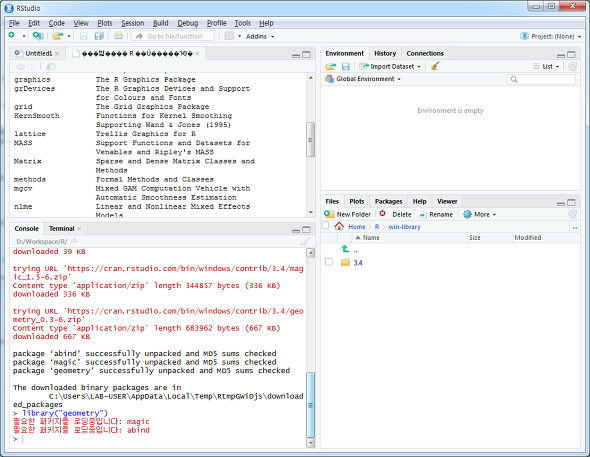Screen dimensions: 590x457
Task: Switch to the Plots tab
Action: click(x=356, y=201)
